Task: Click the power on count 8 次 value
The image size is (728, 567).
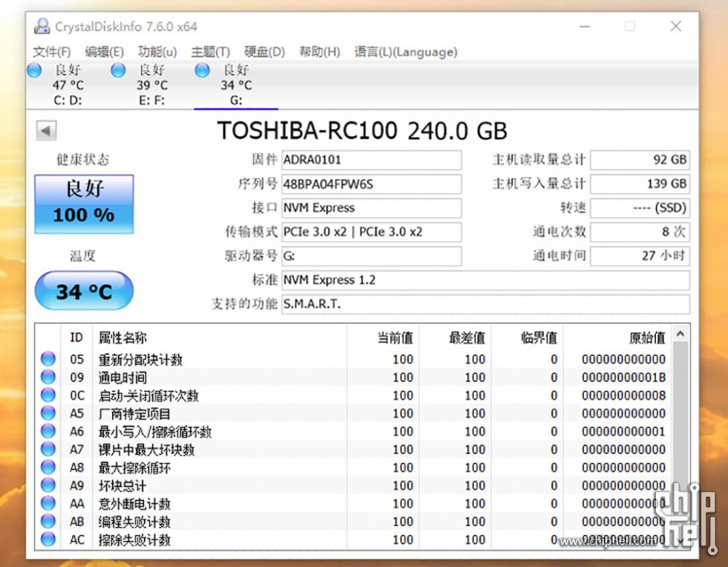Action: point(640,232)
